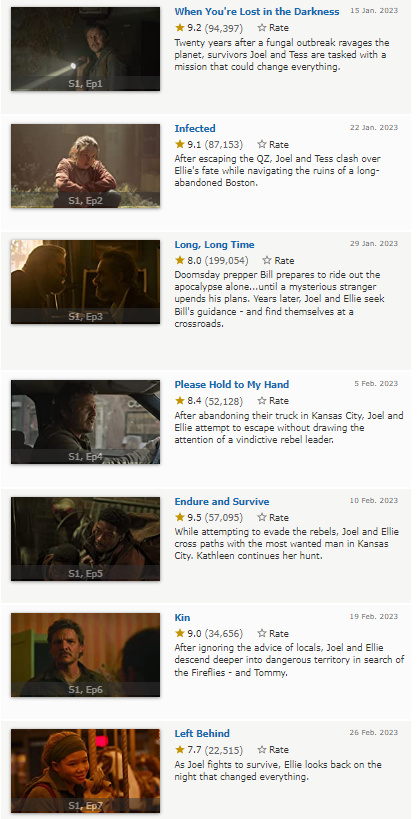The height and width of the screenshot is (819, 419).
Task: Click the gold 9.5 rating star
Action: [180, 517]
